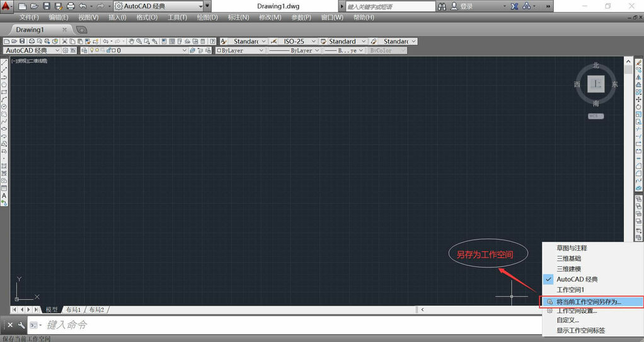Click the workspace settings gear beside AutoCAD 经典

click(65, 50)
